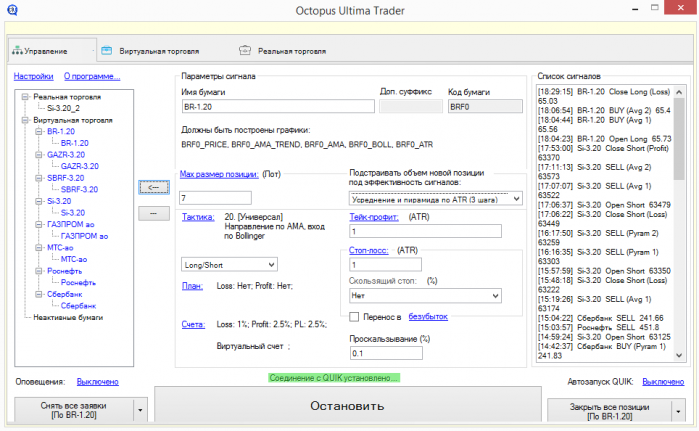Open the Long/Short direction dropdown

tap(229, 265)
